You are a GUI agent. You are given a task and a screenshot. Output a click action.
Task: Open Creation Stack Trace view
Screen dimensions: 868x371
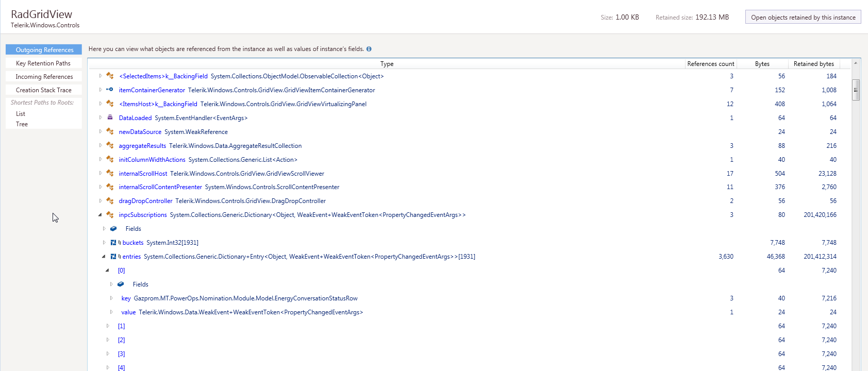click(44, 90)
